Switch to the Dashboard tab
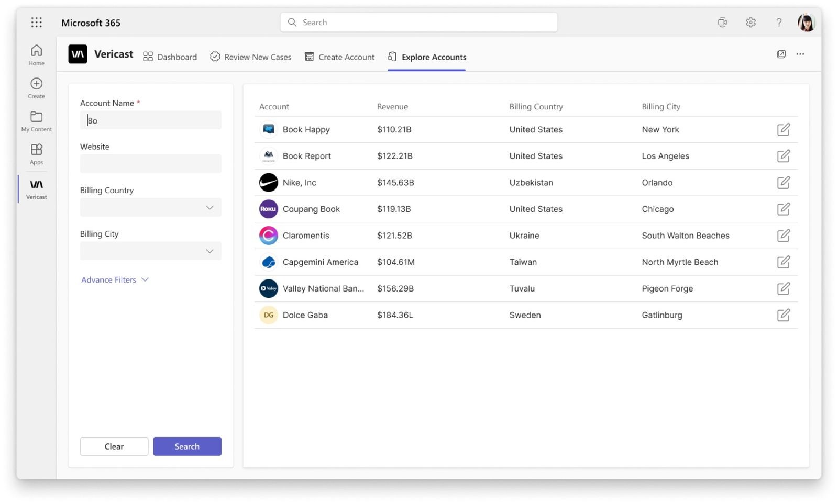 170,57
